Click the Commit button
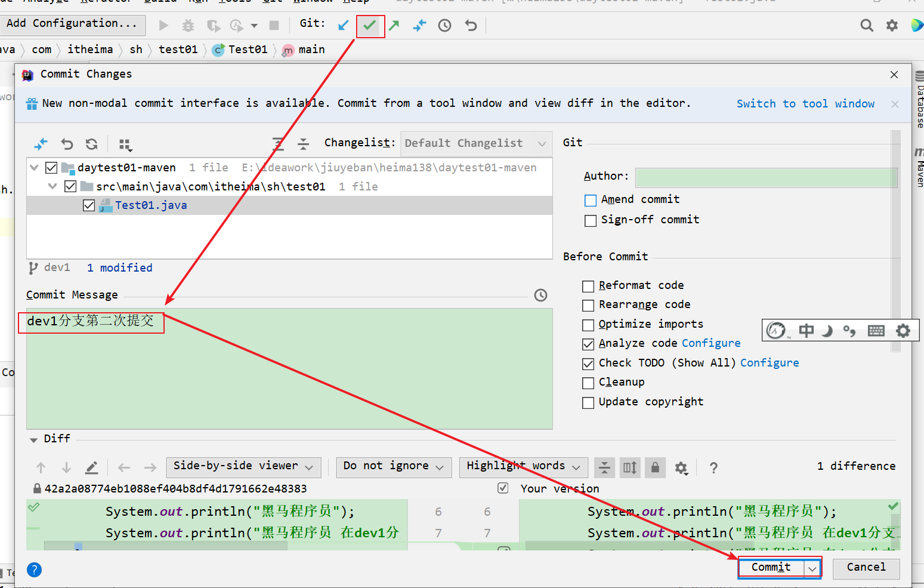The width and height of the screenshot is (924, 588). 771,567
